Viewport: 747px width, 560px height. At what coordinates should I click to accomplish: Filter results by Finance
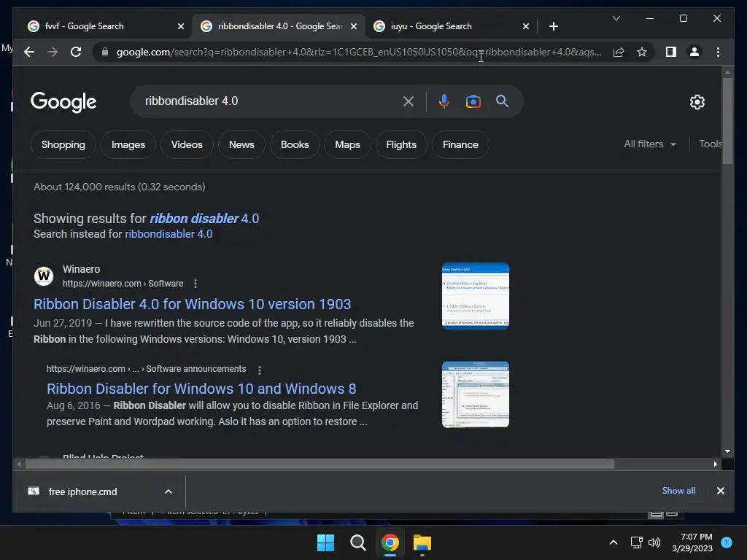pos(460,144)
